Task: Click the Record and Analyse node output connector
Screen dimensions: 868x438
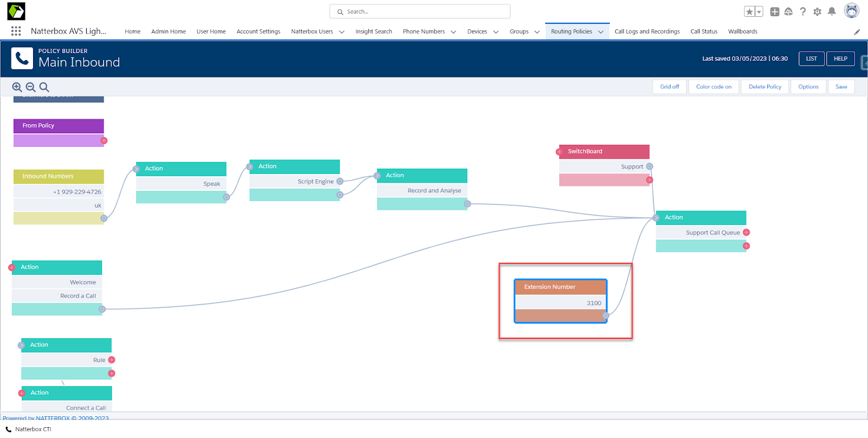Action: [467, 204]
